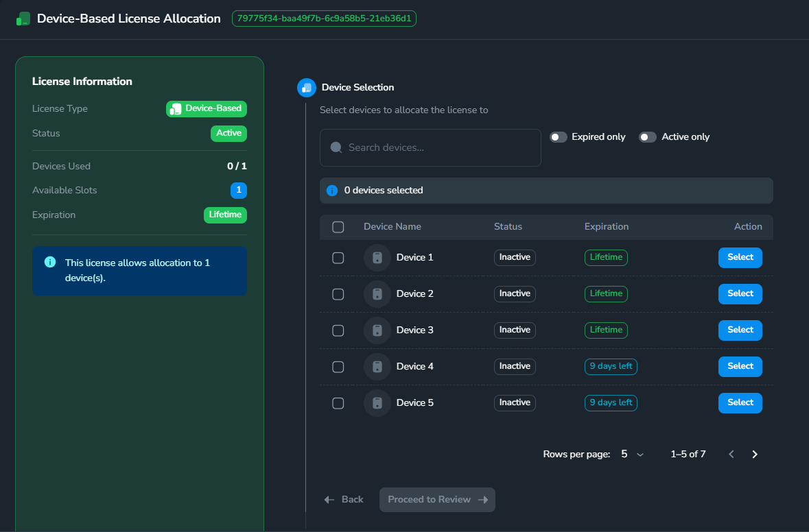Check the Device 4 checkbox
This screenshot has width=809, height=532.
[x=338, y=367]
